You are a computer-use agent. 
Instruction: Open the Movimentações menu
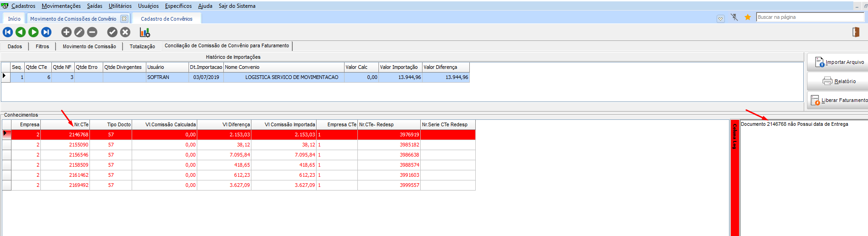[x=61, y=6]
